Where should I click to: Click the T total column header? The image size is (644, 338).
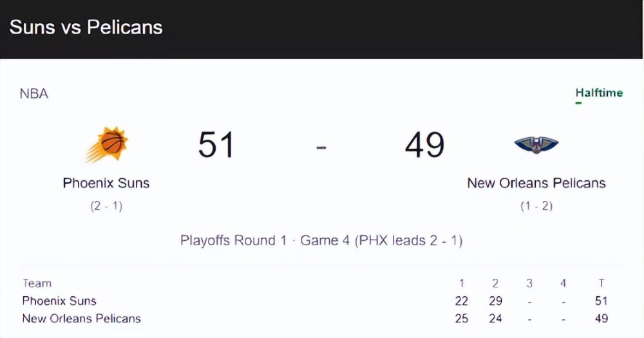[601, 283]
